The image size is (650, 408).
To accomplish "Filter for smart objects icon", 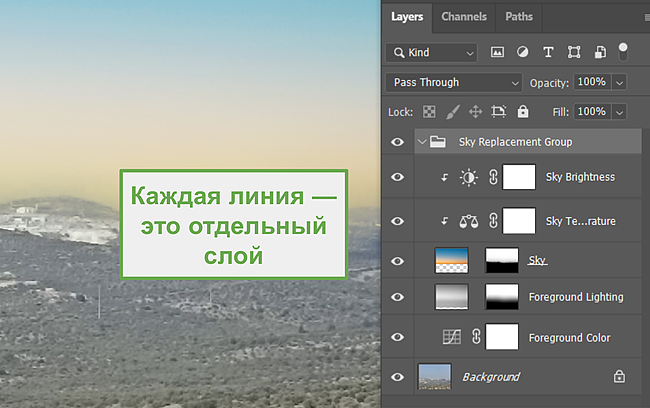I will tap(600, 52).
